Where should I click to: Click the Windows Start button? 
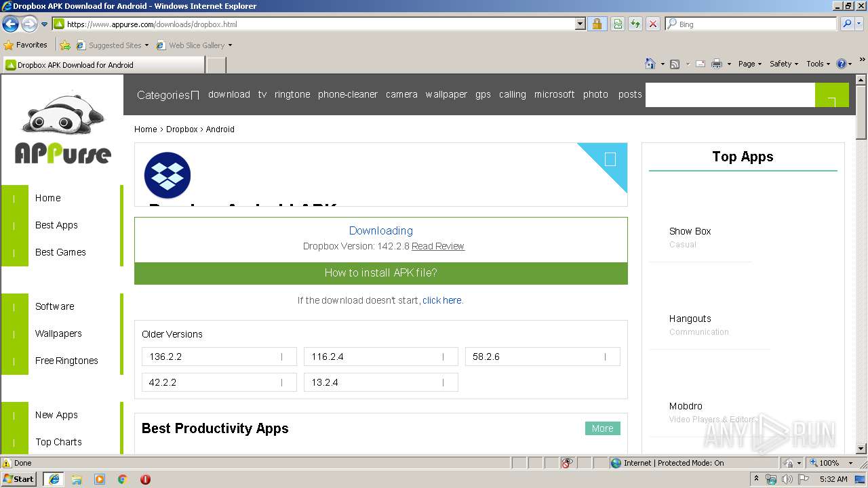click(x=19, y=479)
